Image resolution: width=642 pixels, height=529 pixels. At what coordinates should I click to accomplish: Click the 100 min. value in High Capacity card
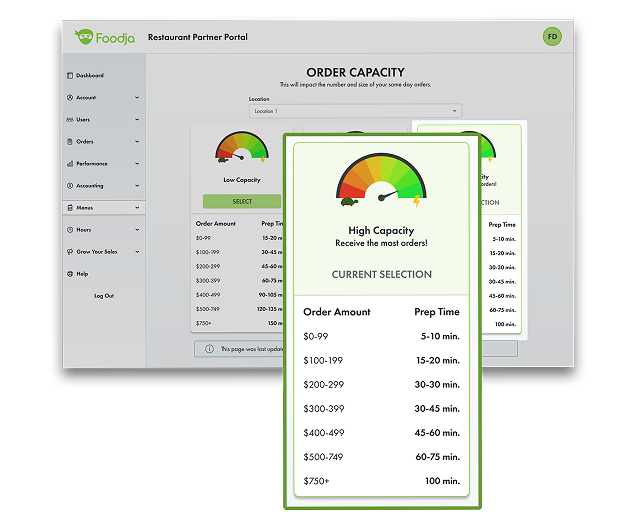[x=442, y=481]
